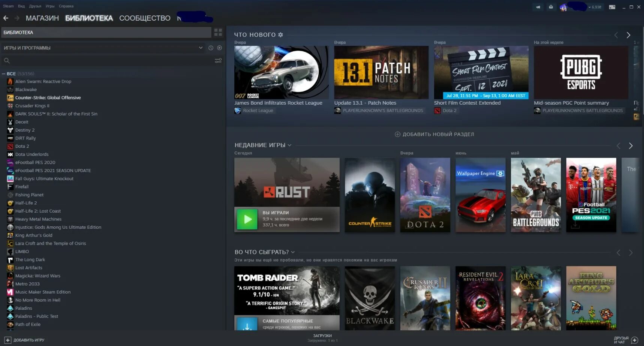Toggle ready-to-play filter icon

pyautogui.click(x=220, y=48)
